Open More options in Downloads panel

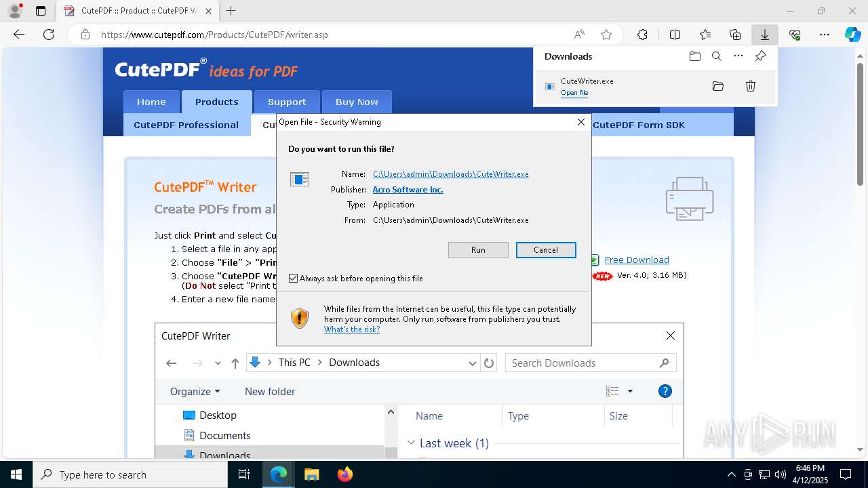pos(738,56)
